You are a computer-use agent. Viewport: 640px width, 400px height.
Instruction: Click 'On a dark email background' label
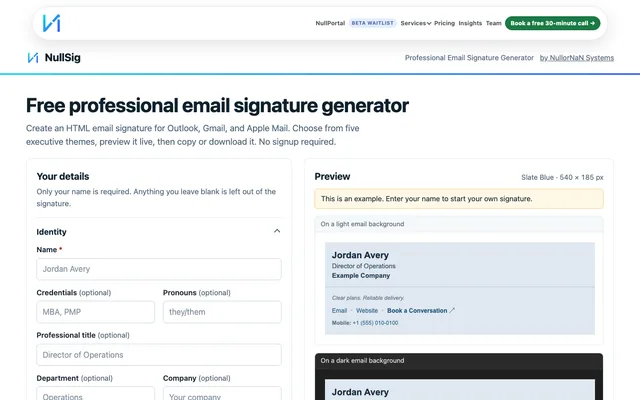pos(362,360)
